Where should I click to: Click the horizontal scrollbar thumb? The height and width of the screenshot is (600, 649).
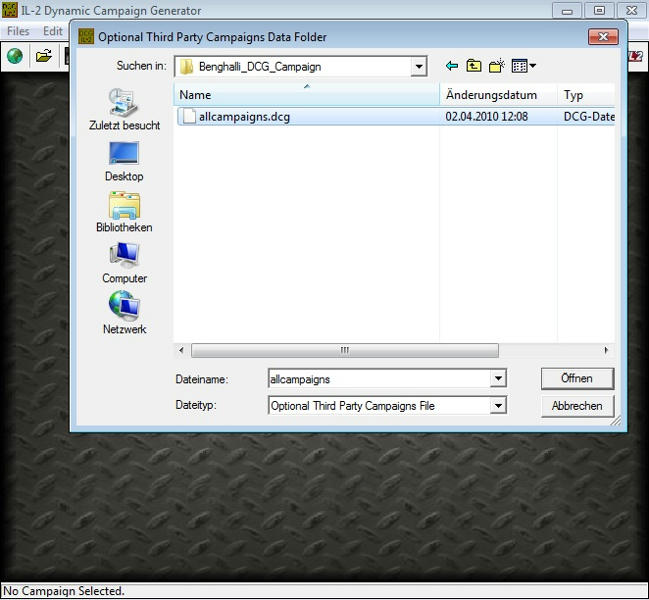[x=345, y=350]
